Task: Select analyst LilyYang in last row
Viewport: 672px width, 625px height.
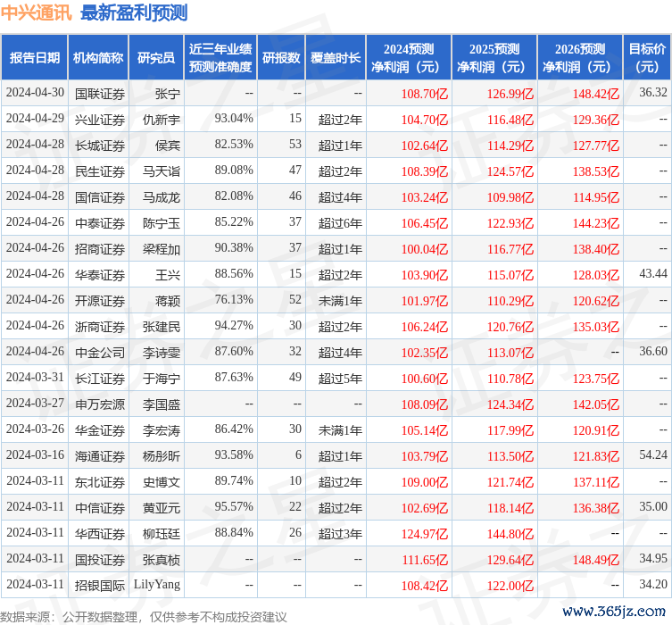Action: click(x=157, y=585)
